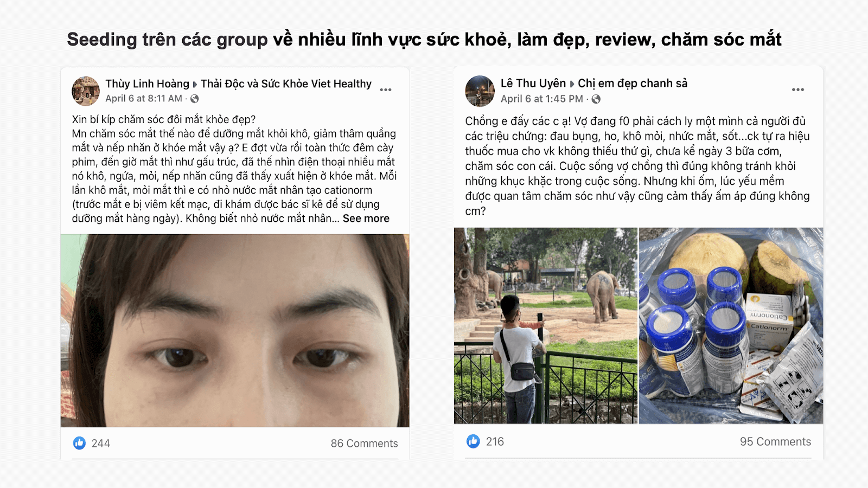868x488 pixels.
Task: Click the like icon beside 244
Action: 79,443
